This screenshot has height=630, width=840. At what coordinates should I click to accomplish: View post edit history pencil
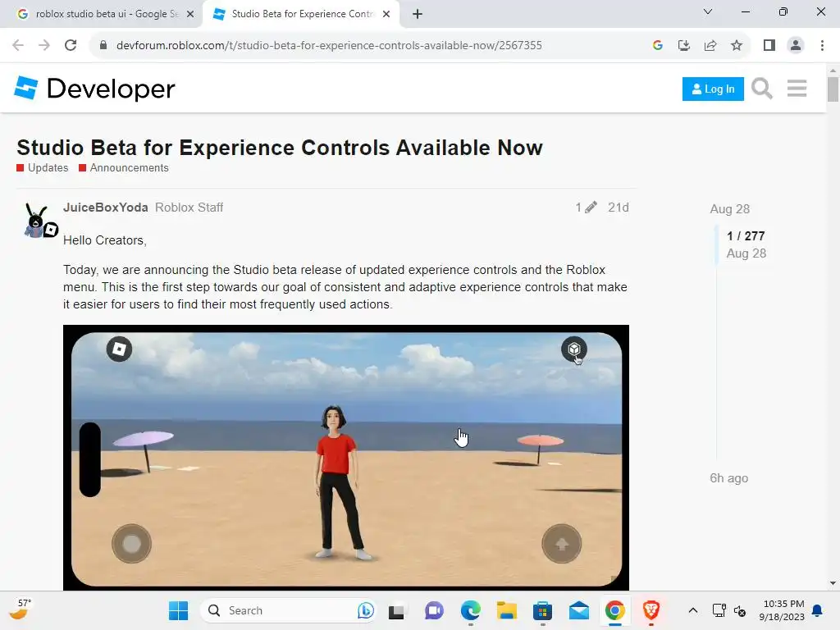[586, 208]
